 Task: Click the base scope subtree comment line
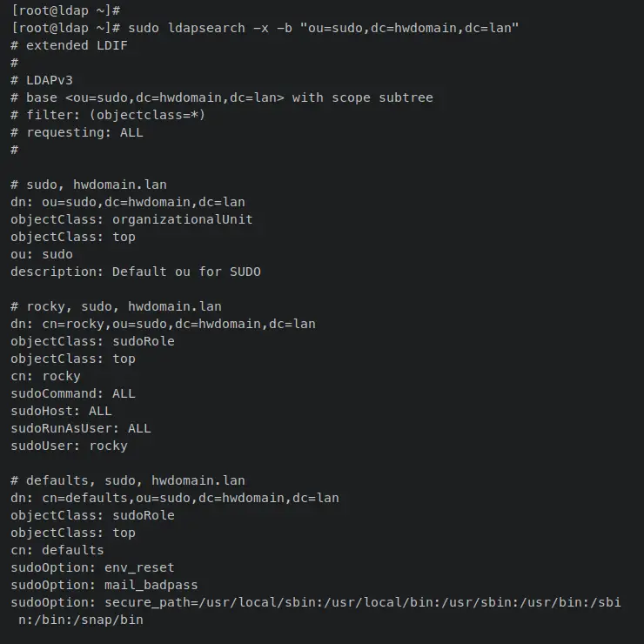(x=222, y=97)
